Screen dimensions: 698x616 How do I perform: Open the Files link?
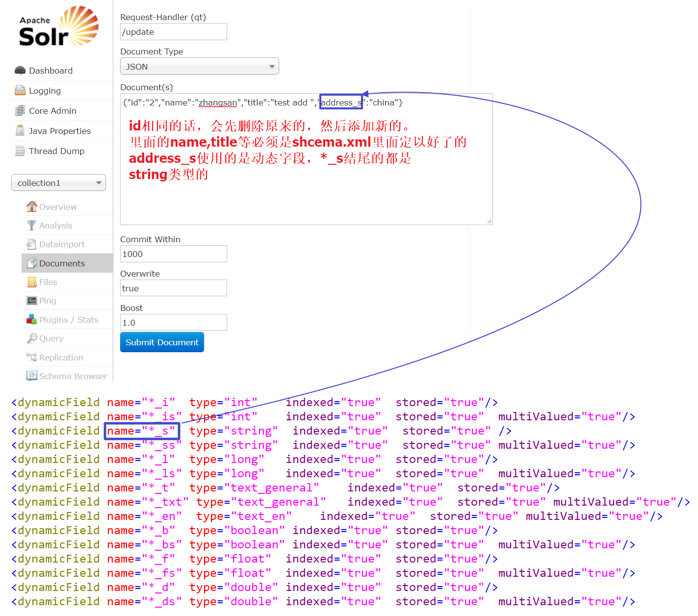tap(48, 282)
